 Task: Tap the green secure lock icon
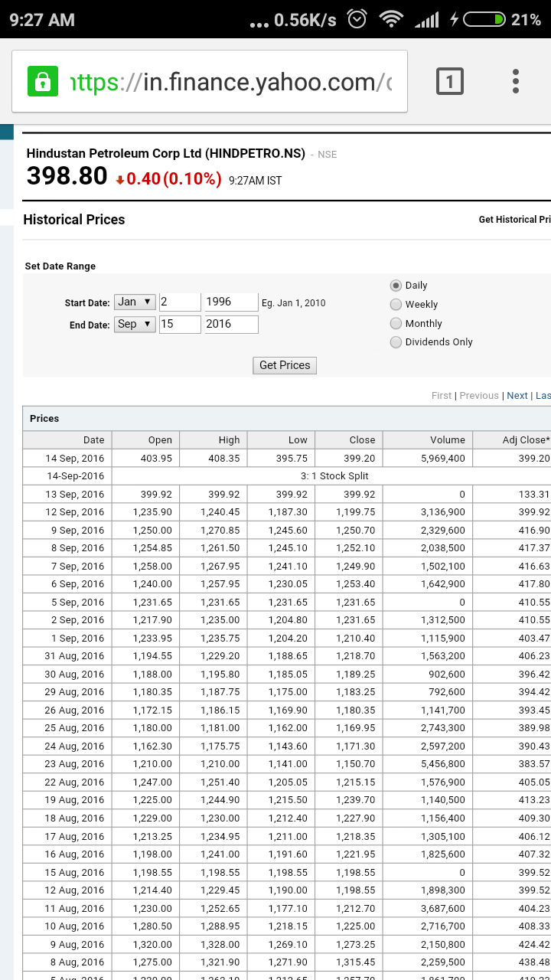click(x=42, y=81)
